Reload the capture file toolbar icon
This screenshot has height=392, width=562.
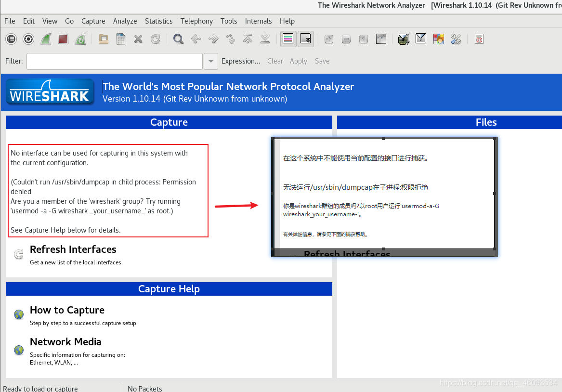(x=156, y=39)
